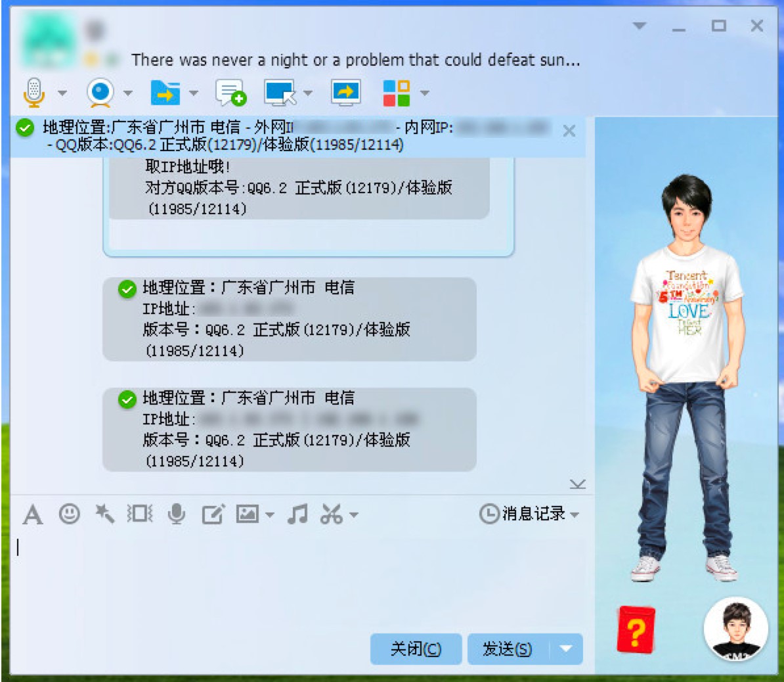Click the '取IP地址哦!' text line
Viewport: 784px width, 682px height.
188,166
